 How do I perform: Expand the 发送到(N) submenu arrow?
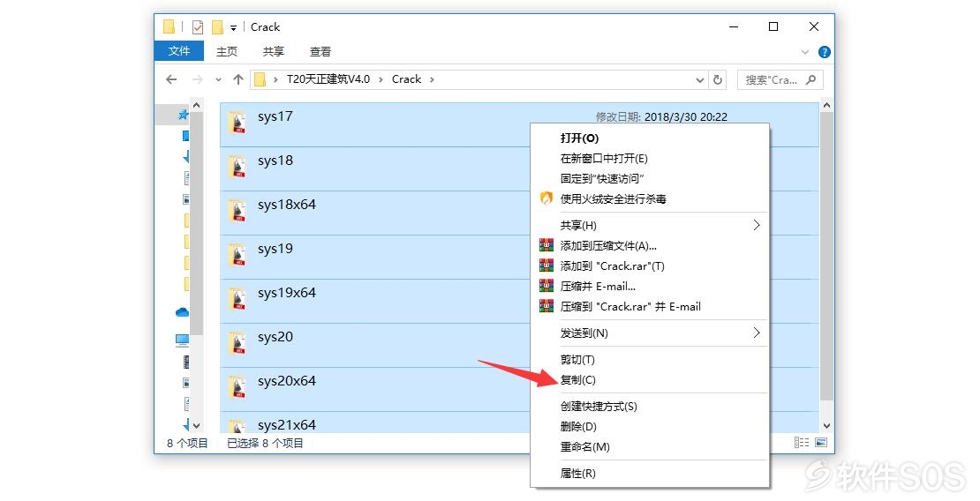point(757,333)
